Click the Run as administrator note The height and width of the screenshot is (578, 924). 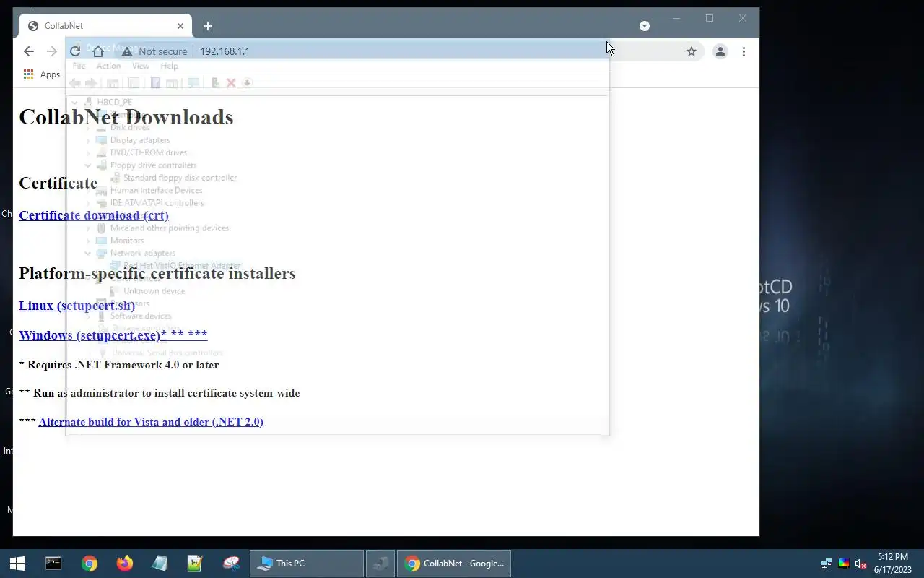160,393
